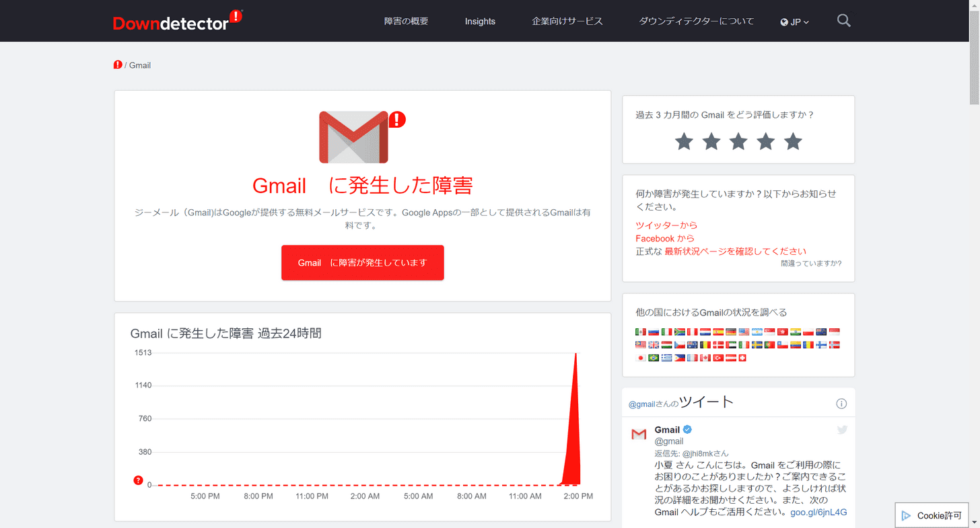Rate Gmail five stars

[794, 141]
